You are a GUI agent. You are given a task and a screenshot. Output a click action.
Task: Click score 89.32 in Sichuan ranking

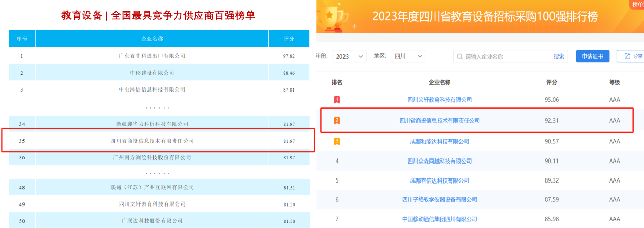point(551,180)
